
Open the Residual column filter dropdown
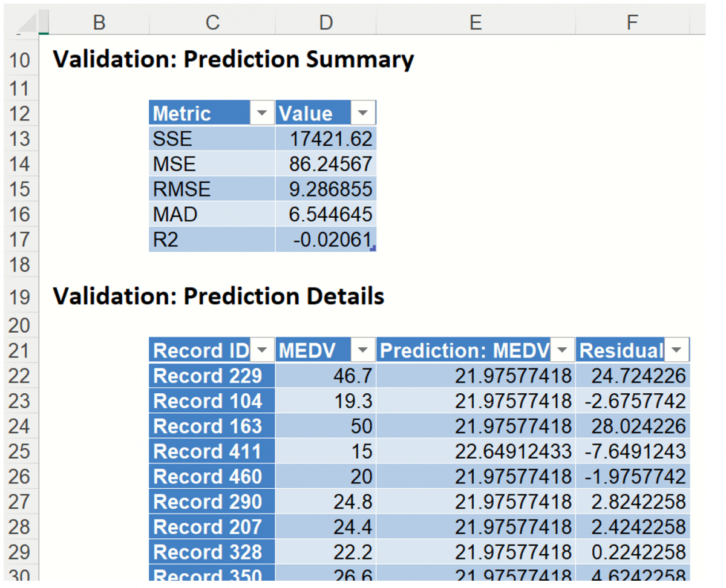676,350
